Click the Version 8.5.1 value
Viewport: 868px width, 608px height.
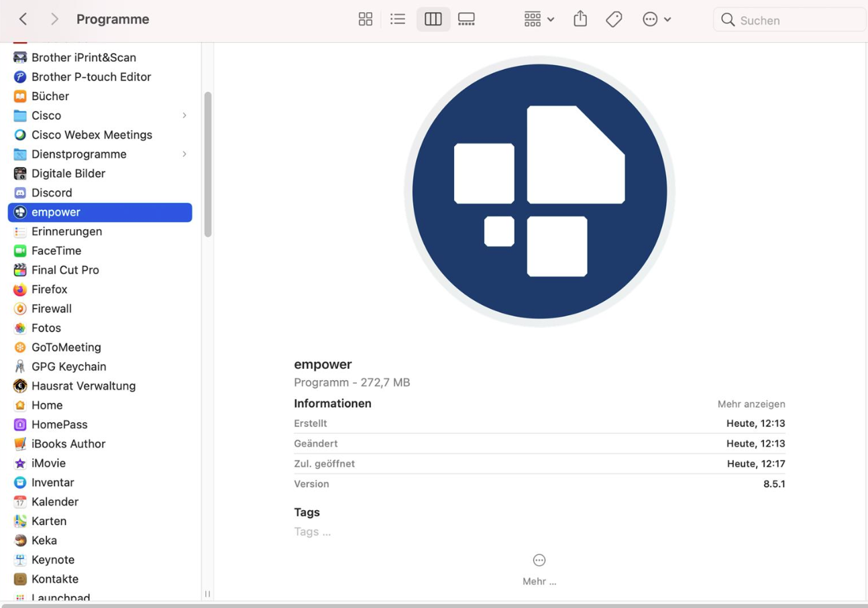click(x=774, y=484)
